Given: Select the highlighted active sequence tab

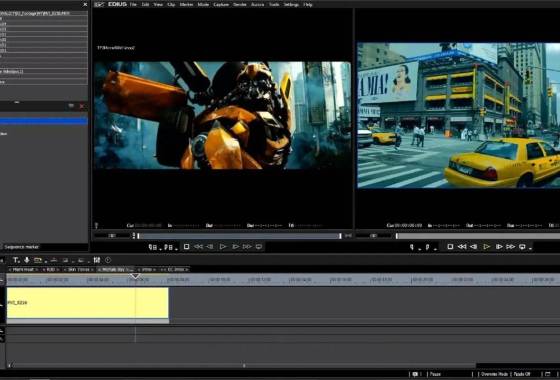Looking at the screenshot, I should click(115, 269).
